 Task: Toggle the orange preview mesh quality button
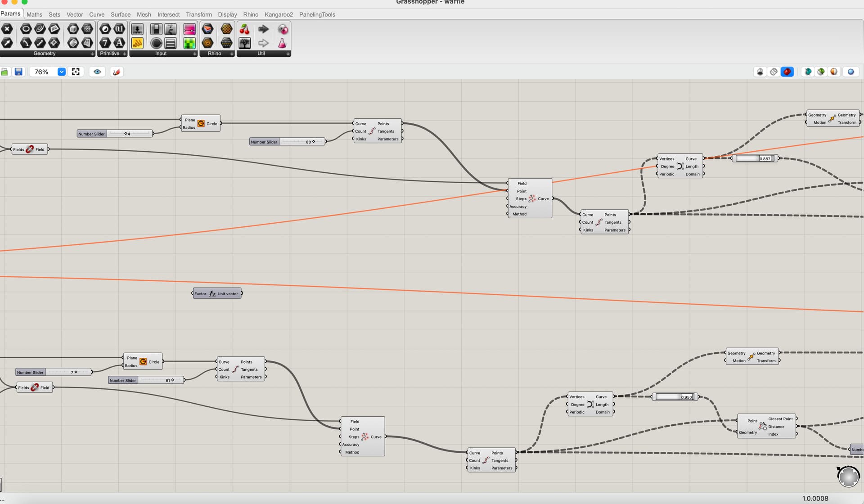(834, 72)
